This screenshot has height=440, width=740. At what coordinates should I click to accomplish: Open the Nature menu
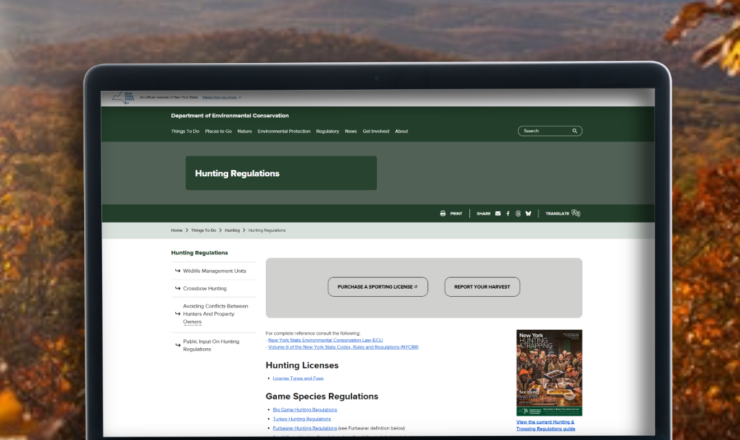pyautogui.click(x=244, y=131)
